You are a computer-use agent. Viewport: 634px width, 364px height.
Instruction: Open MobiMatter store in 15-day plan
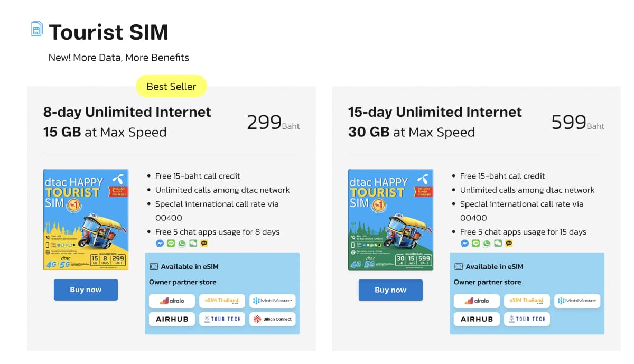coord(577,301)
